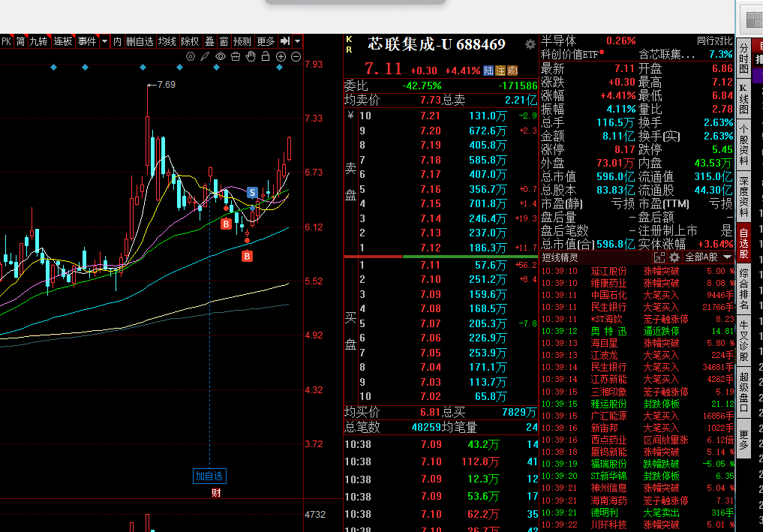Image resolution: width=763 pixels, height=532 pixels.
Task: Open dropdown arrow next to 事件
Action: click(x=104, y=41)
